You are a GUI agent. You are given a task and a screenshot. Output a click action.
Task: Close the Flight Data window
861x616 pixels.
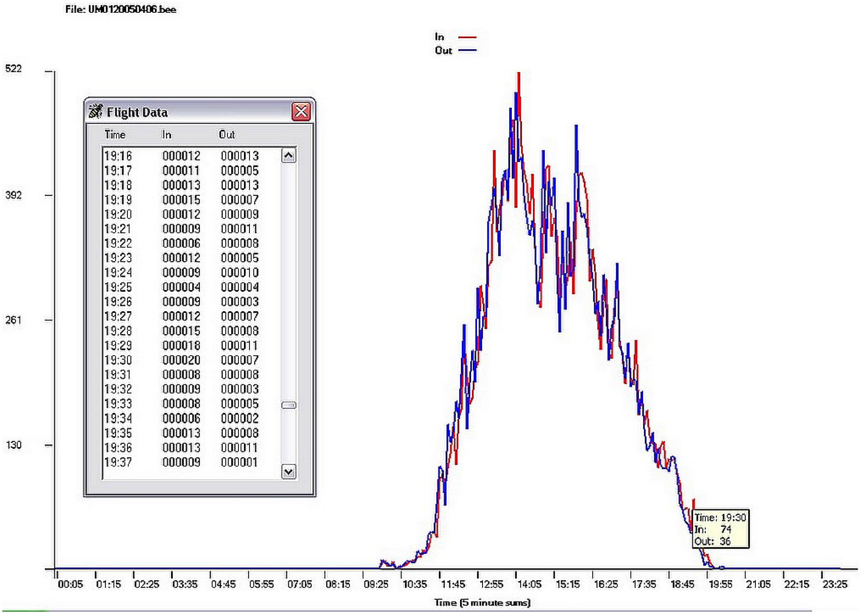pos(301,111)
